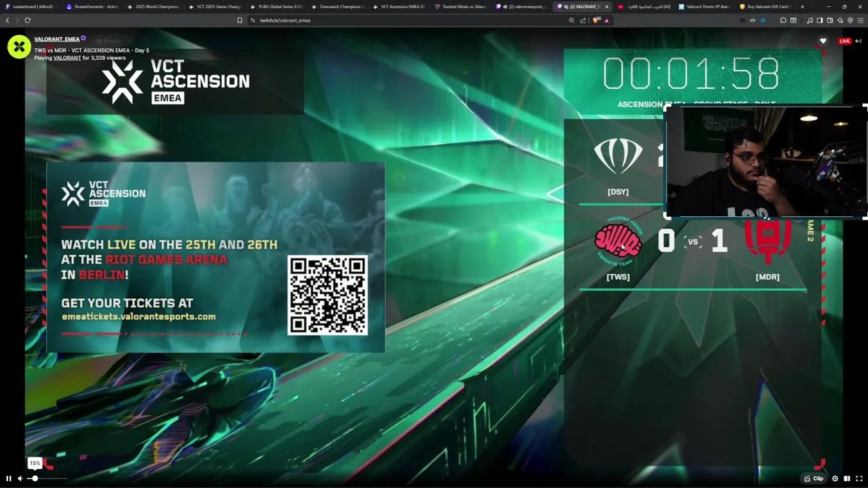The height and width of the screenshot is (488, 868).
Task: Open the Brave Wallet icon
Action: tap(830, 20)
